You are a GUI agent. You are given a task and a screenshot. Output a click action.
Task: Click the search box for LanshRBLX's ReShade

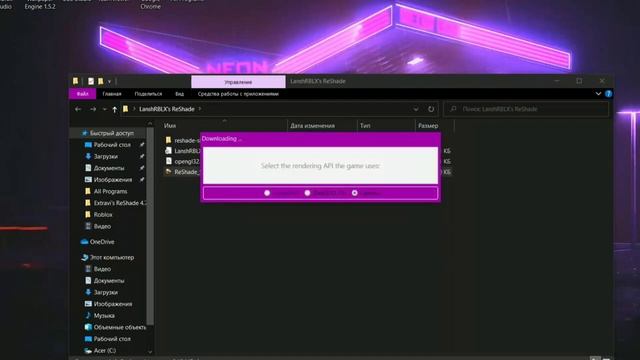526,109
